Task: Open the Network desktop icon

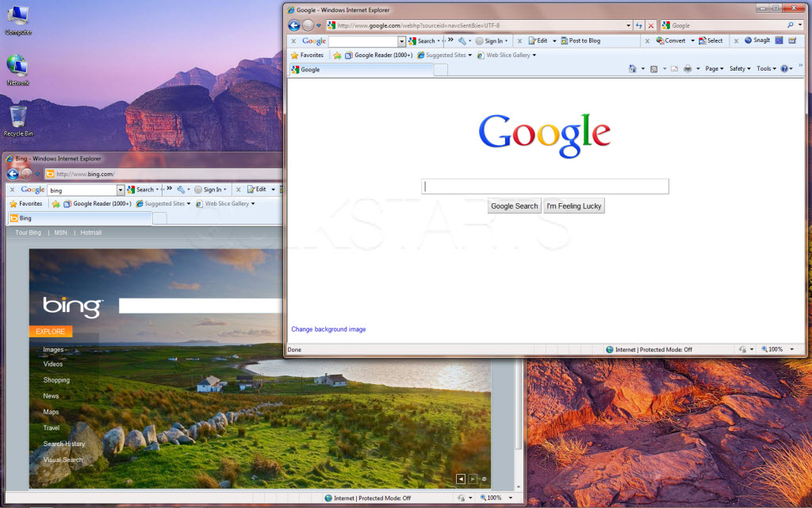Action: (x=17, y=70)
